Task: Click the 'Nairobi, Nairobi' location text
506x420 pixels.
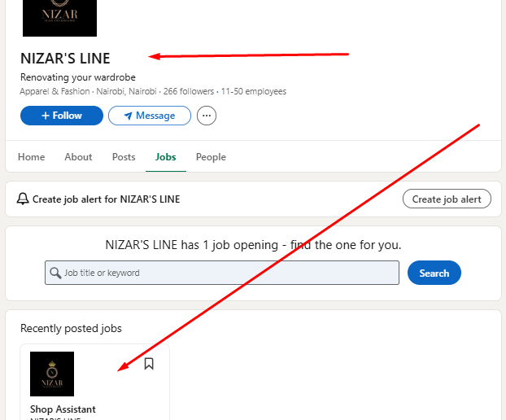Action: click(x=127, y=91)
